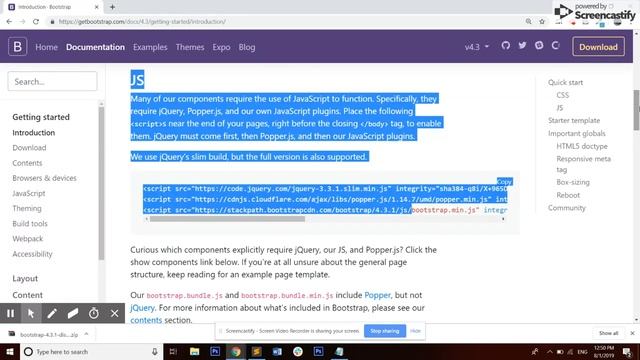Open Bootstrap Twitter icon link
The height and width of the screenshot is (360, 640).
pos(522,45)
